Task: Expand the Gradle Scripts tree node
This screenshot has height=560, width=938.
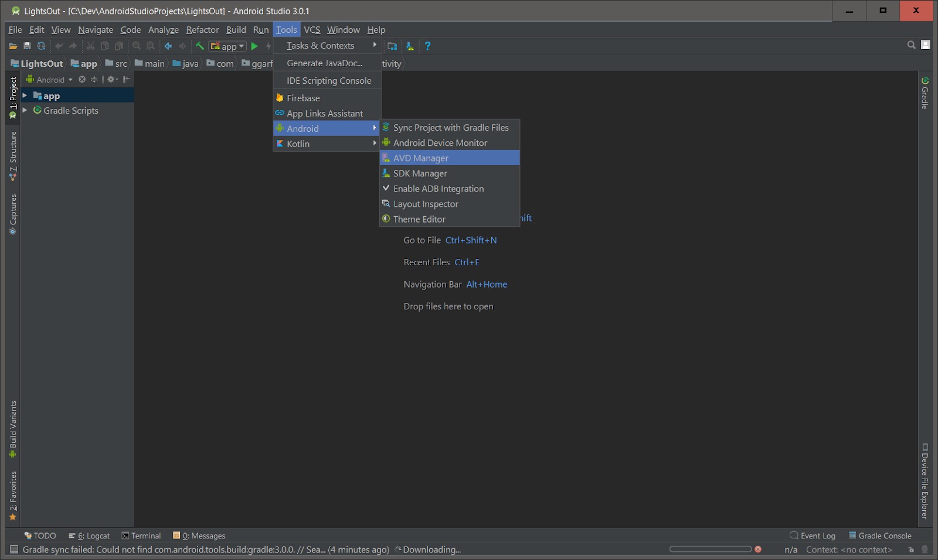Action: coord(25,110)
